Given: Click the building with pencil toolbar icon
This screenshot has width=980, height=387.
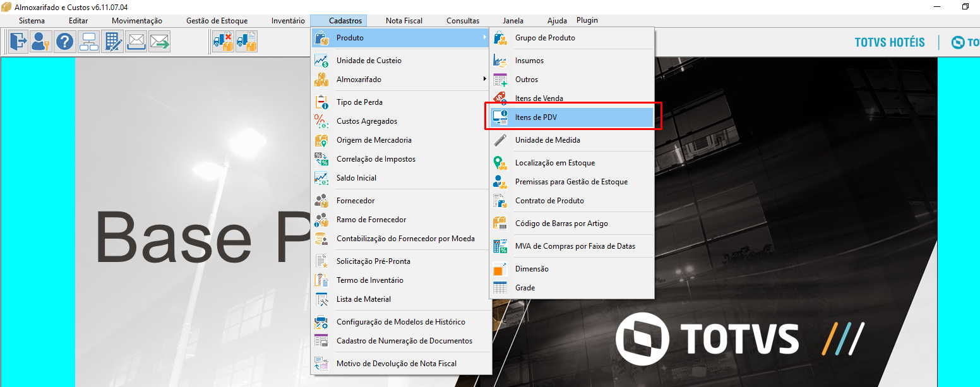Looking at the screenshot, I should click(112, 42).
